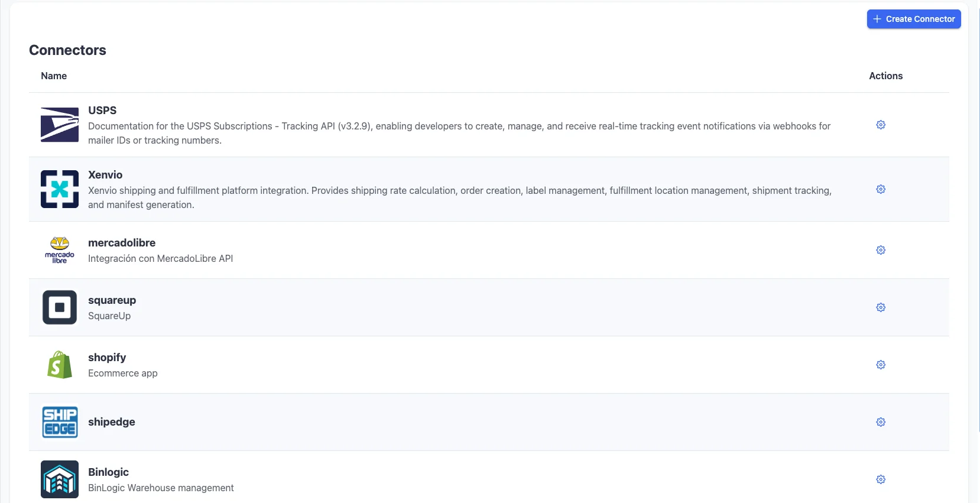
Task: Open settings gear for squareup connector
Action: [881, 307]
